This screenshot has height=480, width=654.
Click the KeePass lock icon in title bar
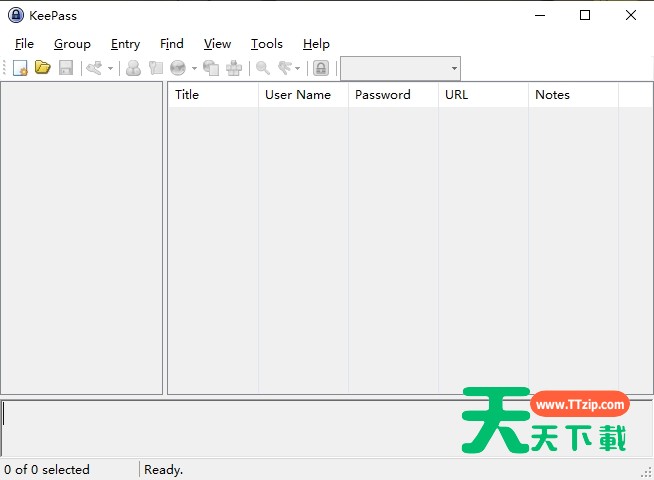click(x=16, y=15)
